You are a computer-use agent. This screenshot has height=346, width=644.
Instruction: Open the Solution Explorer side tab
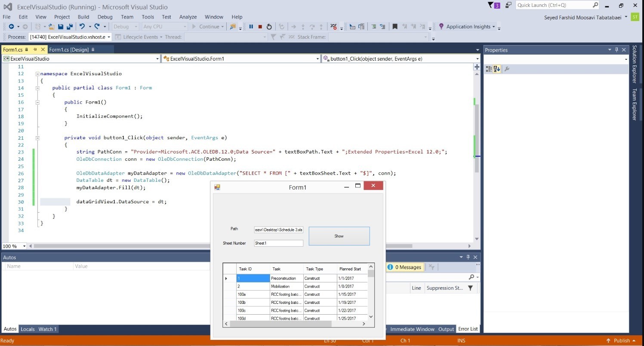[634, 64]
